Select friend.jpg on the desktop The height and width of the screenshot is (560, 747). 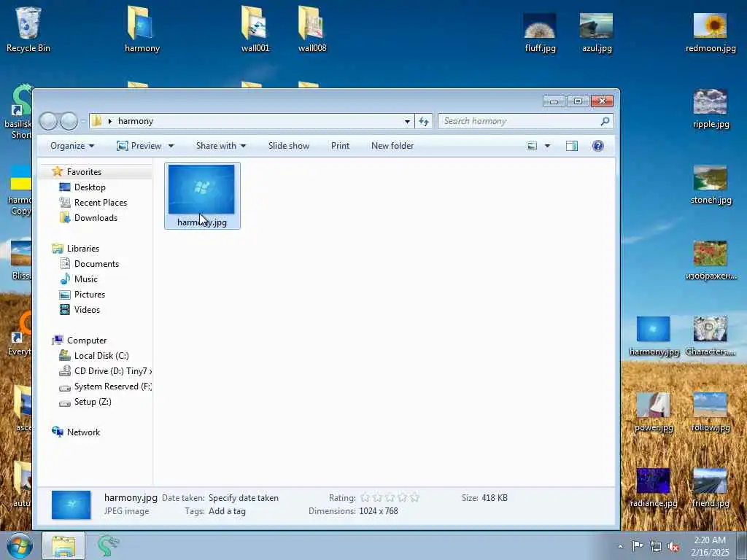(711, 488)
